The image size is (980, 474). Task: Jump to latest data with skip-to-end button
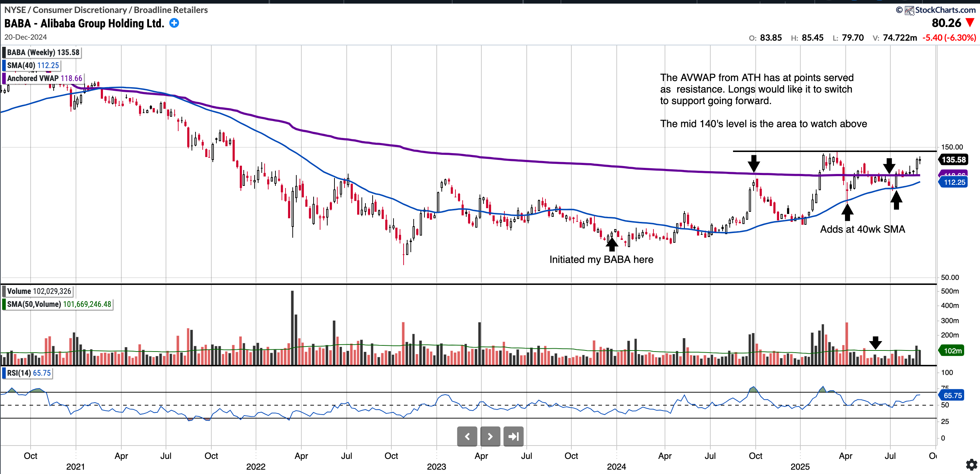pyautogui.click(x=513, y=436)
